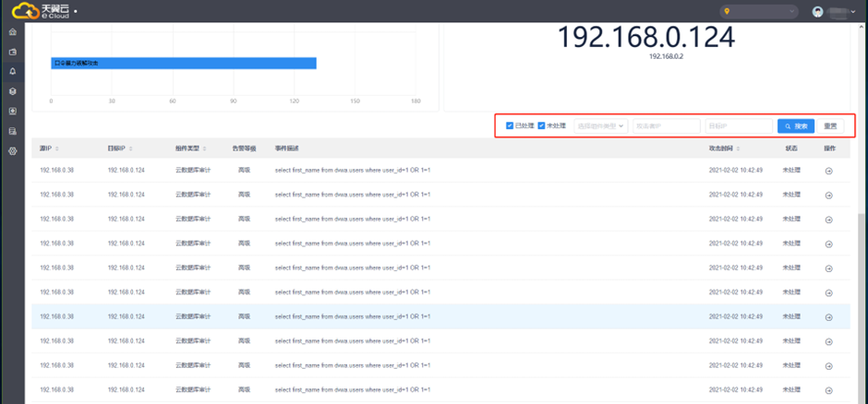
Task: Click the cube icon in left sidebar
Action: pyautogui.click(x=12, y=91)
